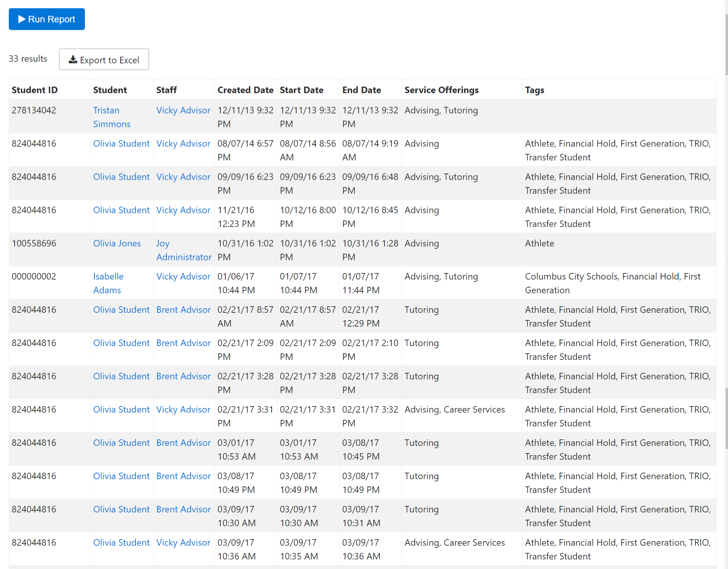Open Olivia Student link created 11/21/16

121,210
